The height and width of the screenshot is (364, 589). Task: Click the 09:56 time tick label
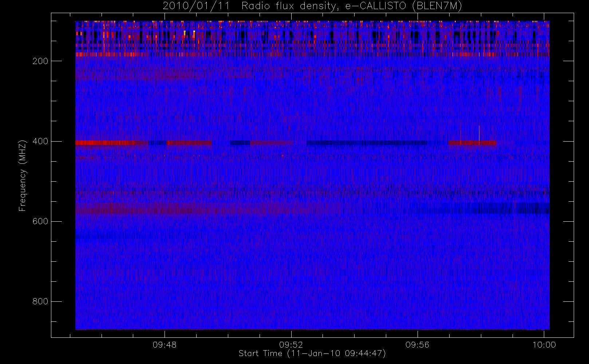point(418,344)
